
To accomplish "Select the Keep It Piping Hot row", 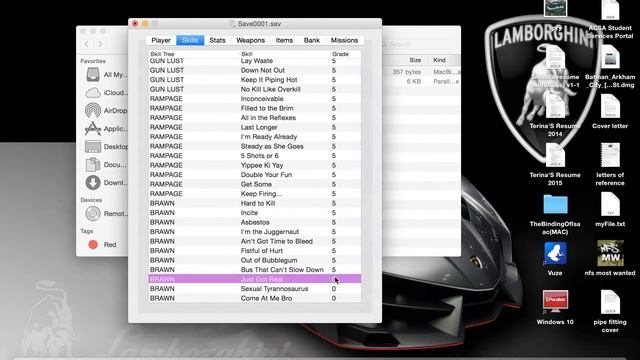I will pyautogui.click(x=255, y=80).
